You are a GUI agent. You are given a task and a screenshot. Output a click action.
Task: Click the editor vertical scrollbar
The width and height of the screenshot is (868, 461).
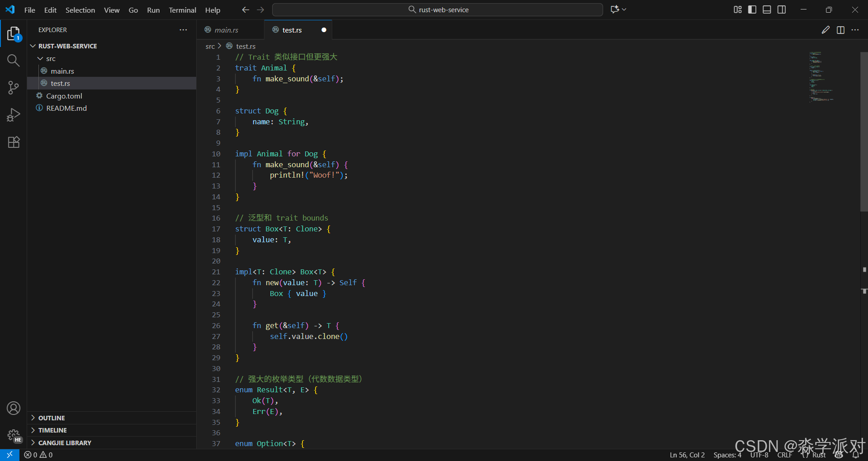[x=864, y=131]
